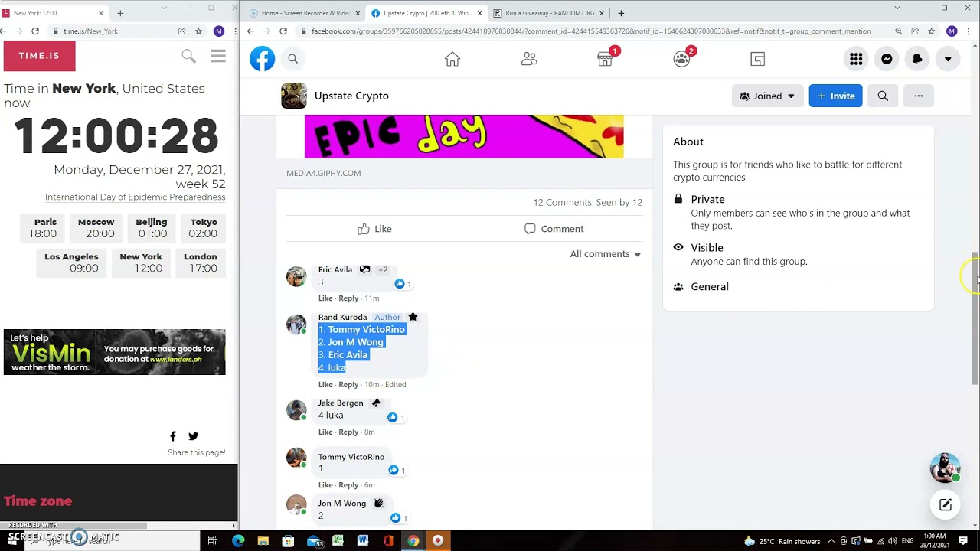Expand the All comments filter
Viewport: 980px width, 551px height.
coord(605,254)
